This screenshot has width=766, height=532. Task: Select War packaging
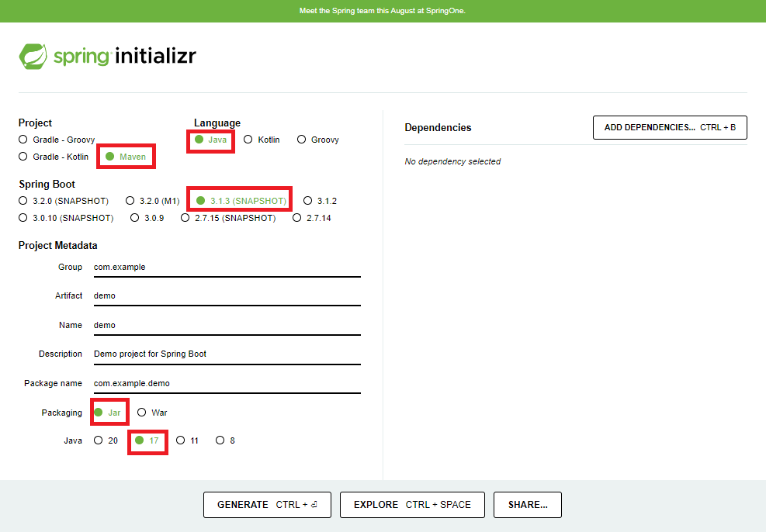pos(152,413)
